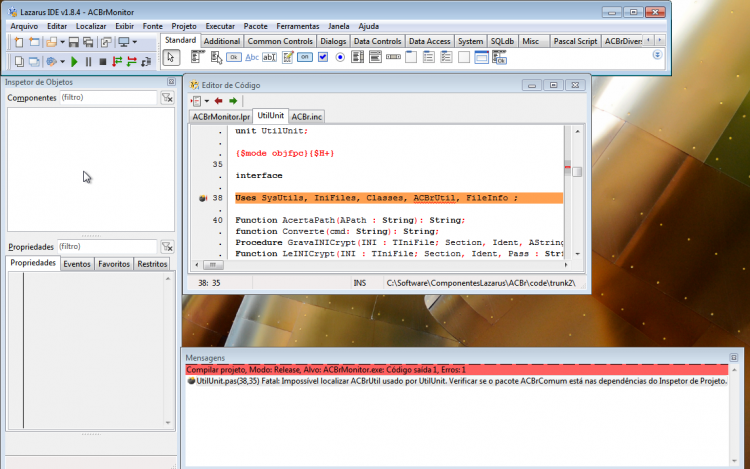750x469 pixels.
Task: Click the Step Out debug icon
Action: [x=146, y=61]
